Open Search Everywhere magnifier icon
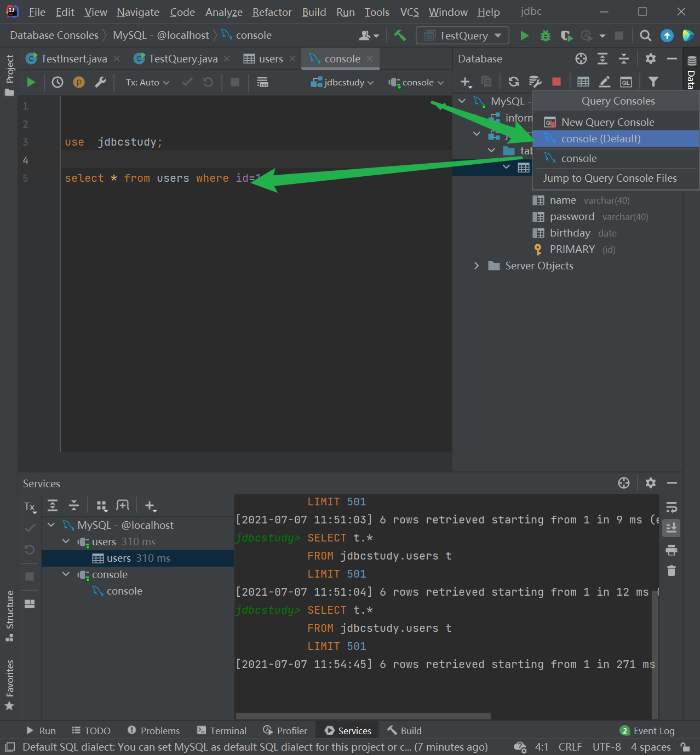 pos(646,36)
